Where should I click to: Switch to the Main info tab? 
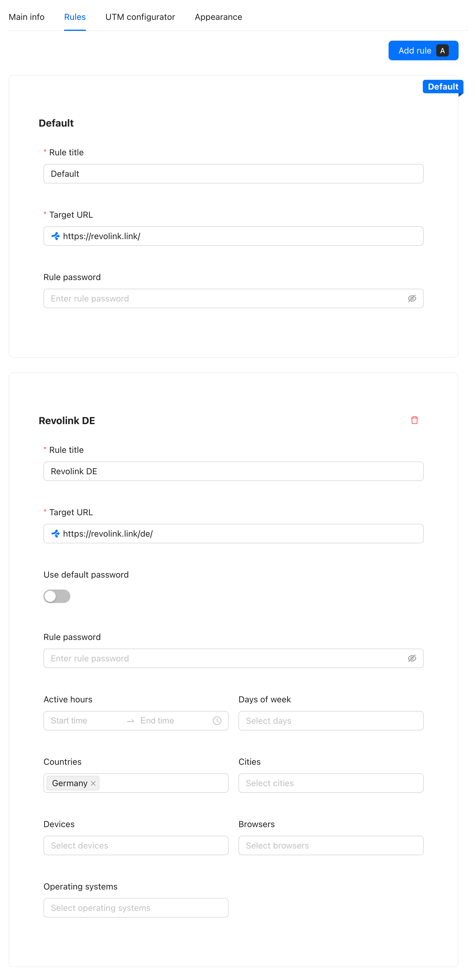[x=26, y=17]
